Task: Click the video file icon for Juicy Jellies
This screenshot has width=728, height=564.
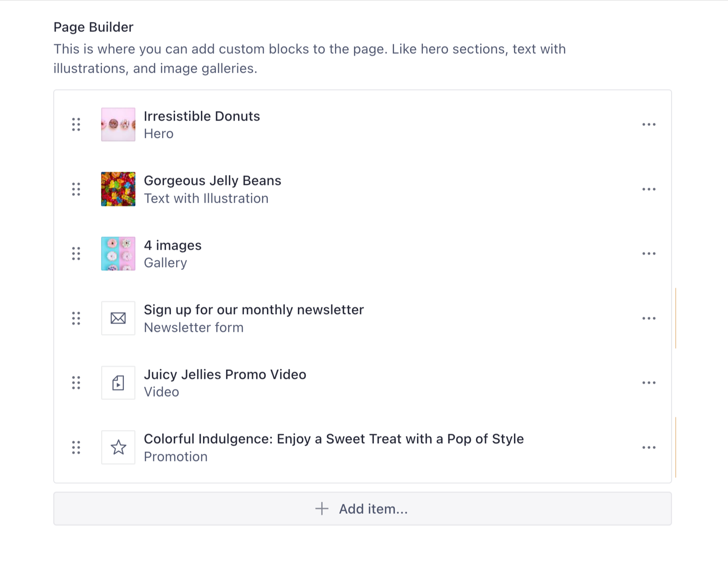Action: (118, 383)
